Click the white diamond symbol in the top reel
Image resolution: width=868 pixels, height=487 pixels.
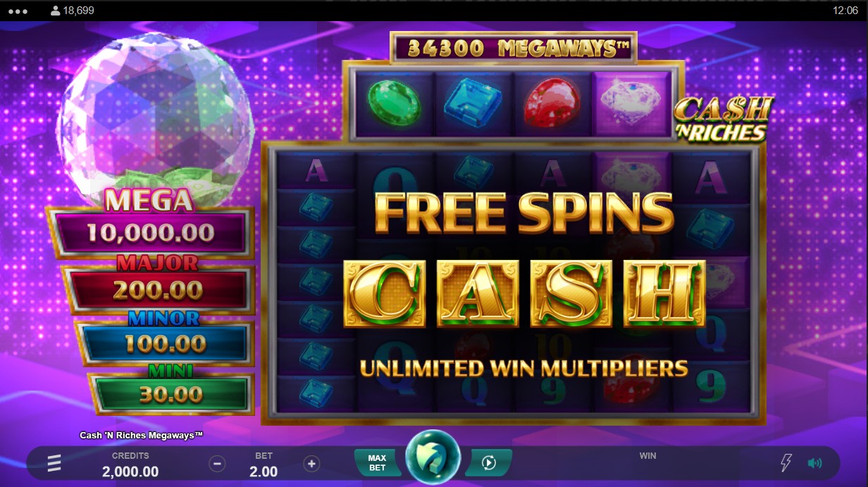click(x=632, y=104)
